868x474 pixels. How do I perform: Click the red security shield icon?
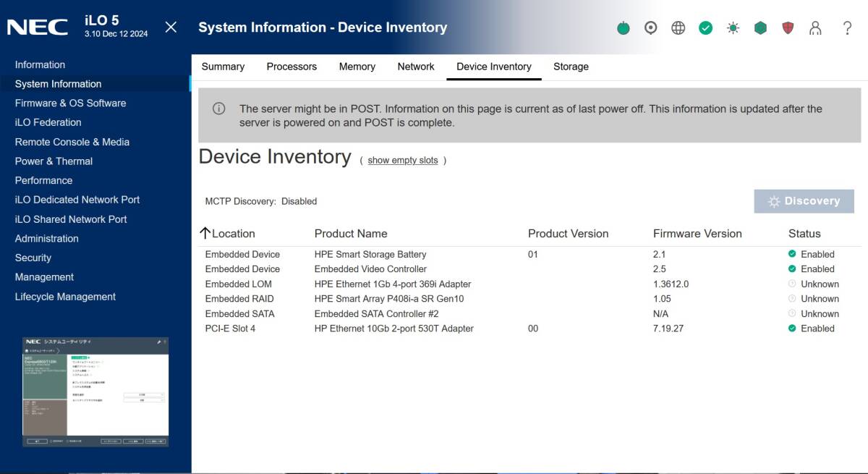(788, 28)
